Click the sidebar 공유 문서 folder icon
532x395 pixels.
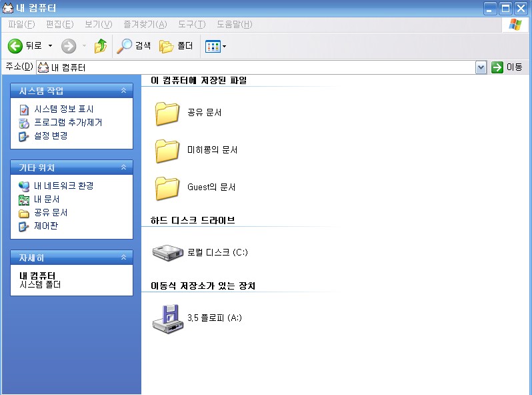tap(24, 214)
